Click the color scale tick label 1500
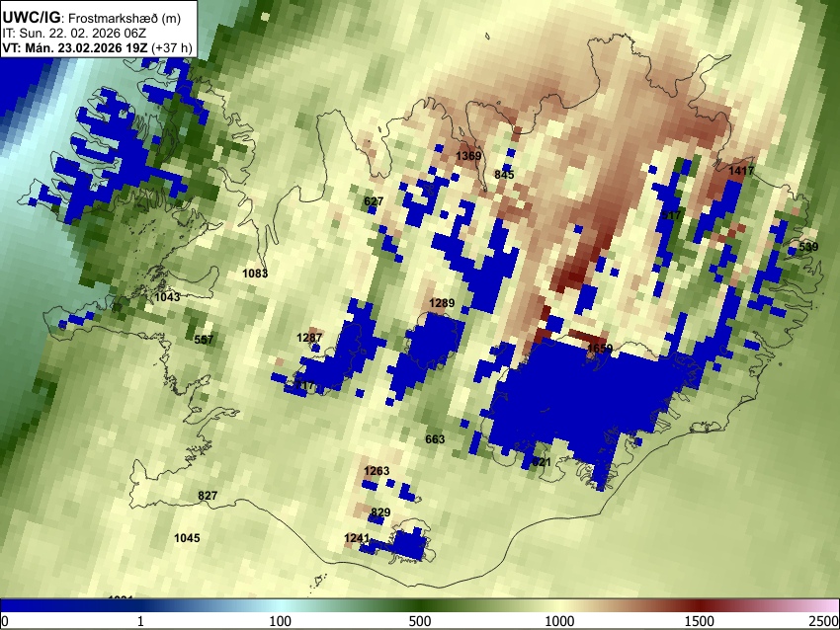 pos(699,621)
